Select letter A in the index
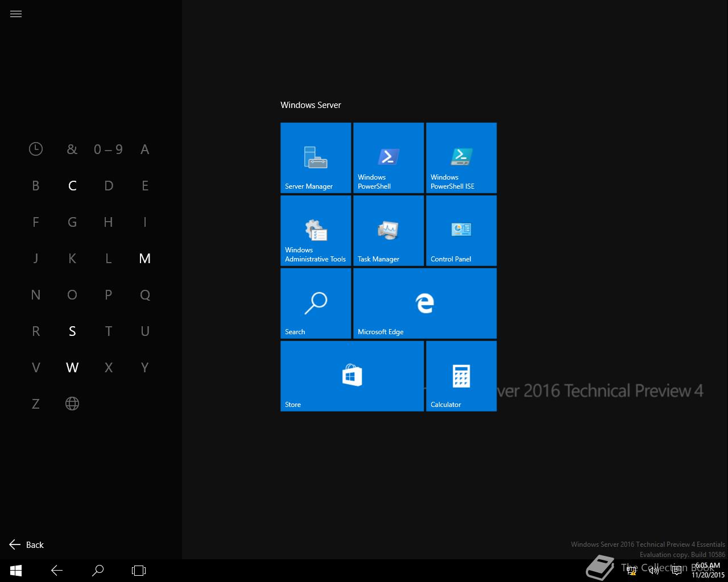Viewport: 728px width, 582px height. tap(145, 149)
